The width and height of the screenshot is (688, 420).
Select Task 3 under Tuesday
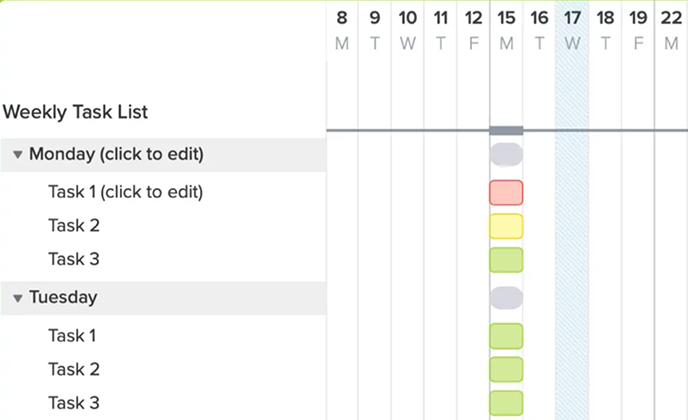coord(74,404)
